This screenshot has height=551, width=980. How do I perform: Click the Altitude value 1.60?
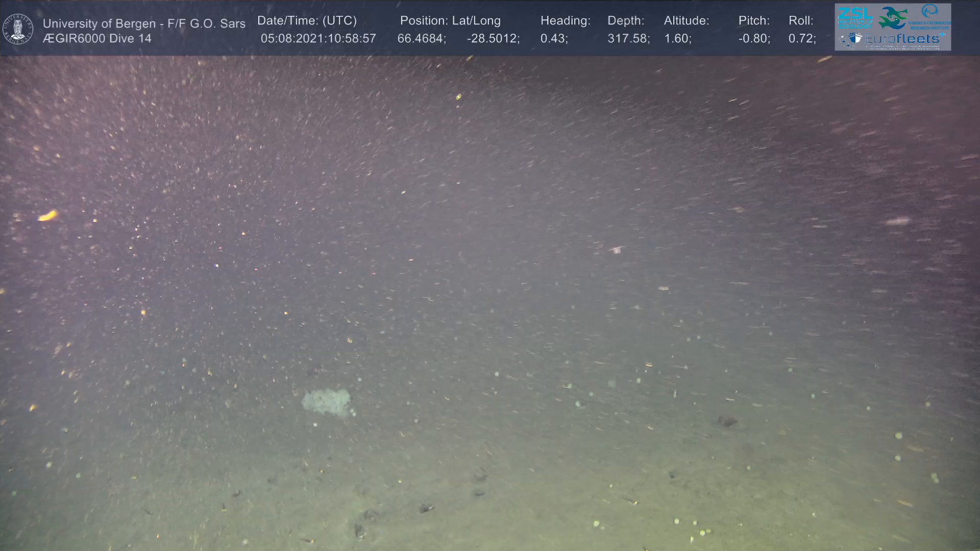click(x=677, y=38)
